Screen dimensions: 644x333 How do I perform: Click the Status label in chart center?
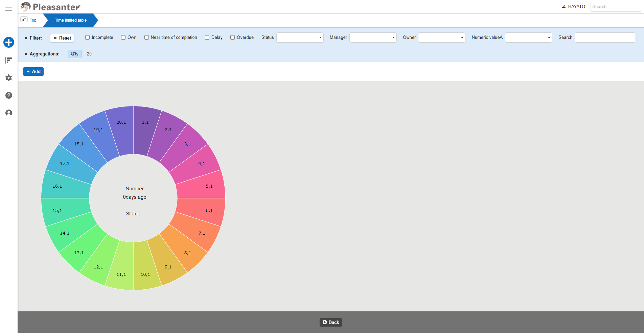click(x=133, y=214)
